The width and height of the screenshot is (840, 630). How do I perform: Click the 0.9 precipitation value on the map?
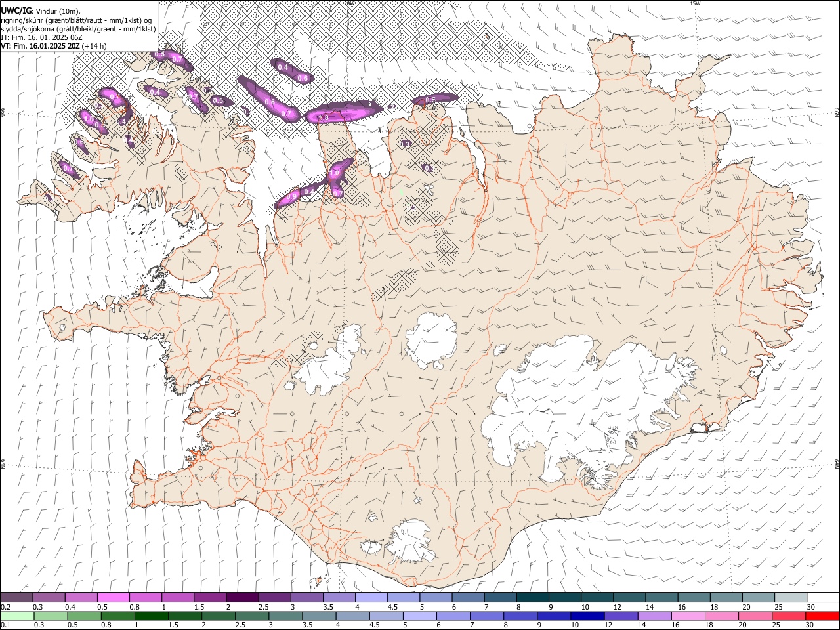pyautogui.click(x=292, y=196)
